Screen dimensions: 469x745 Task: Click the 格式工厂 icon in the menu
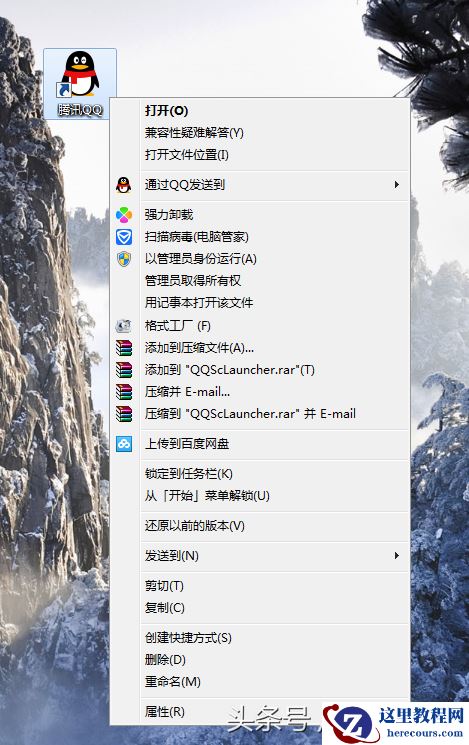(124, 326)
